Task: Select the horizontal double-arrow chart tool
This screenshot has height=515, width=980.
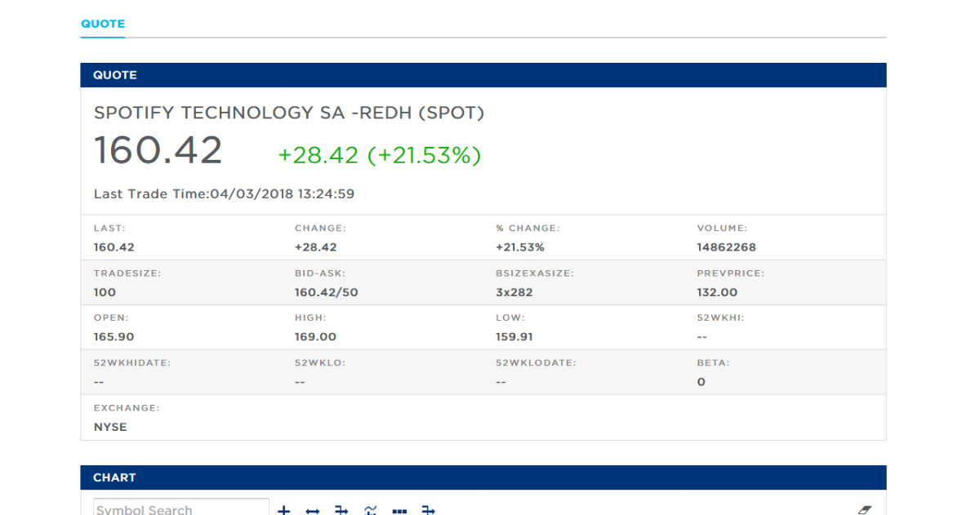Action: tap(313, 510)
